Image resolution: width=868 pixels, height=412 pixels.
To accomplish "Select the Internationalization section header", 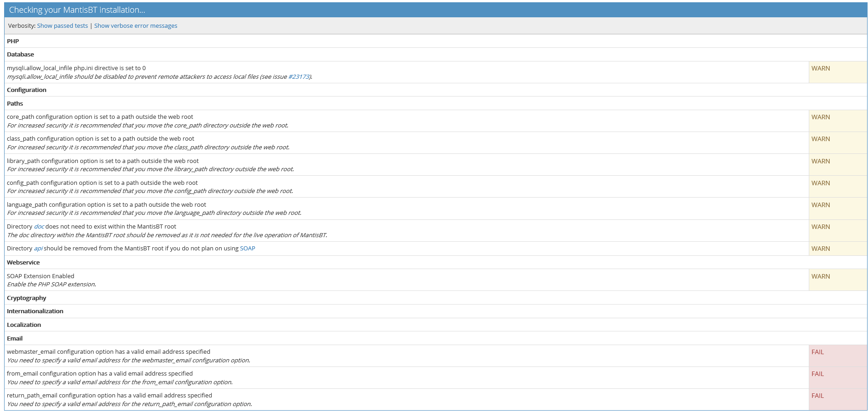I will [35, 311].
